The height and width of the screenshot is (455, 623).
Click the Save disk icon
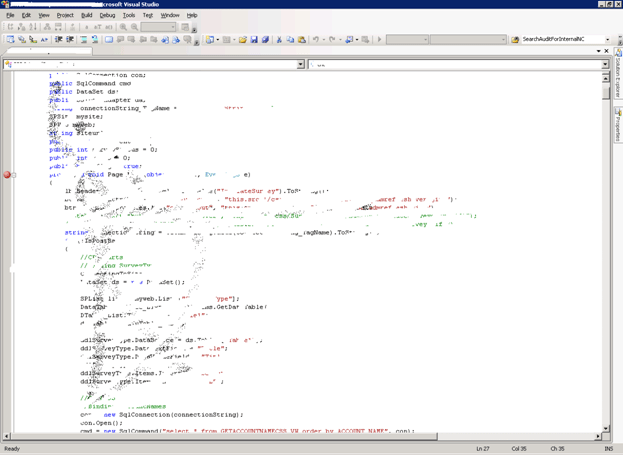(x=254, y=39)
